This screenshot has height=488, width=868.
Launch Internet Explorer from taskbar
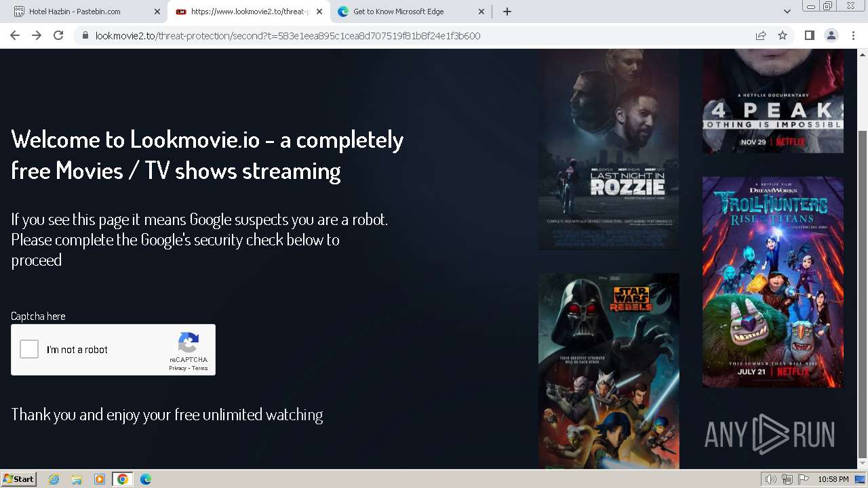[x=54, y=479]
